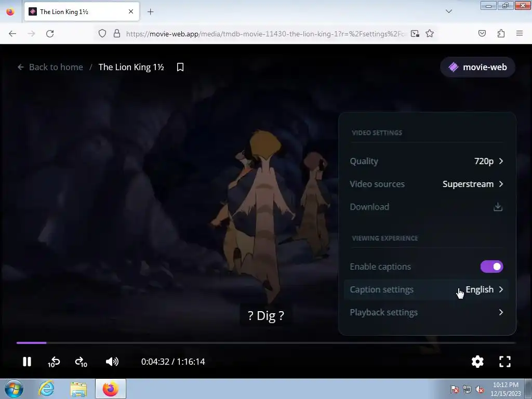The width and height of the screenshot is (532, 399).
Task: Open Firefox extensions menu
Action: tap(501, 34)
